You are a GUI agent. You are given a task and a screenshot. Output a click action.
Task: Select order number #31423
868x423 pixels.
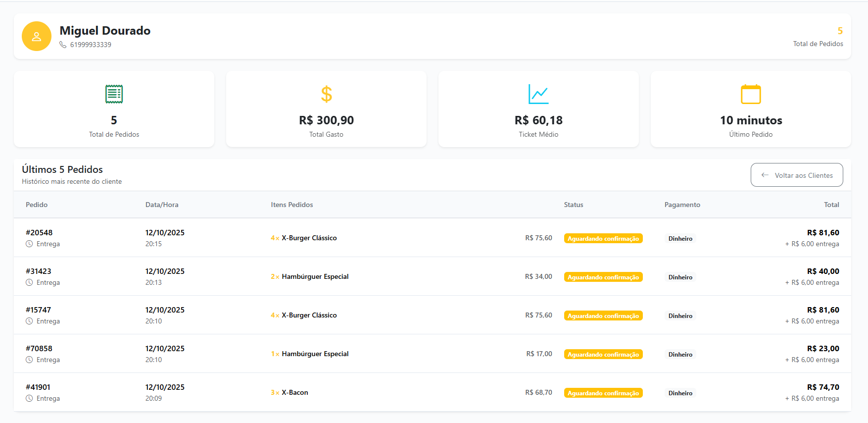coord(39,271)
